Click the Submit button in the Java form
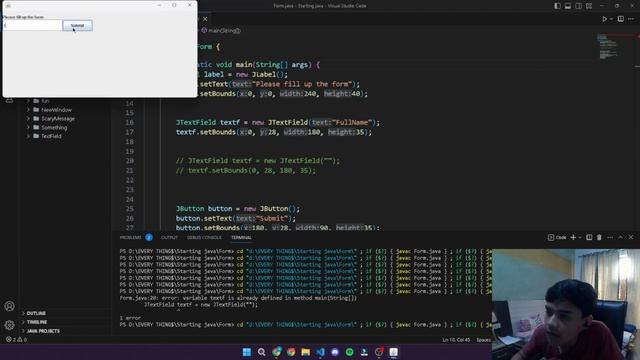 tap(77, 25)
